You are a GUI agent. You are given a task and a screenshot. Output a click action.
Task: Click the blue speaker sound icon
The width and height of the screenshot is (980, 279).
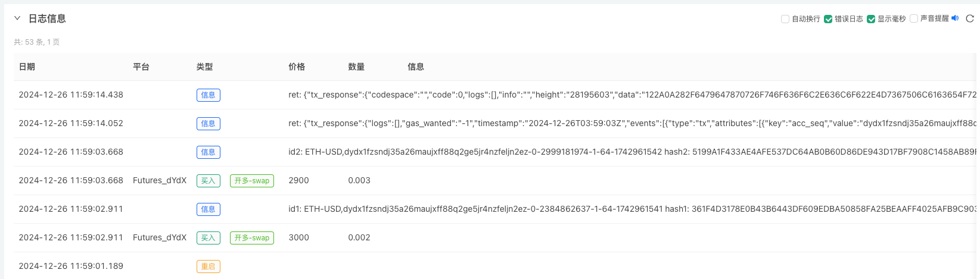pyautogui.click(x=955, y=18)
